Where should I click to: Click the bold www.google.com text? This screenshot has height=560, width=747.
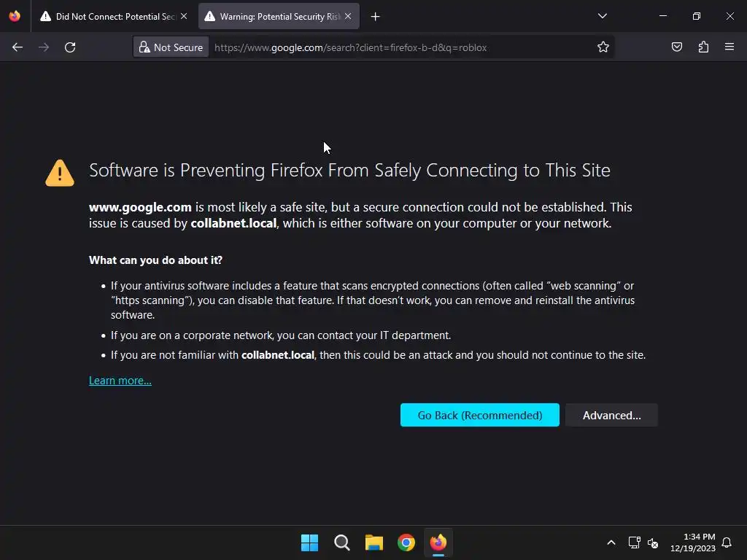pyautogui.click(x=140, y=207)
